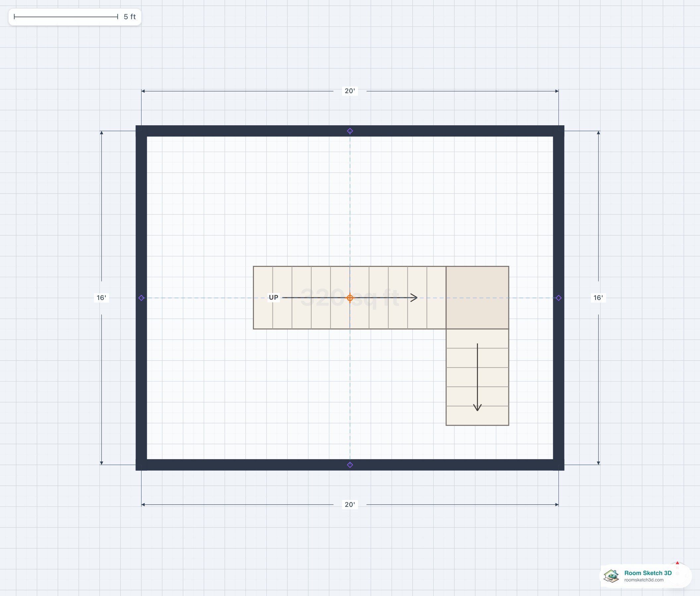700x596 pixels.
Task: Click the 5 ft scale bar indicator
Action: 75,17
